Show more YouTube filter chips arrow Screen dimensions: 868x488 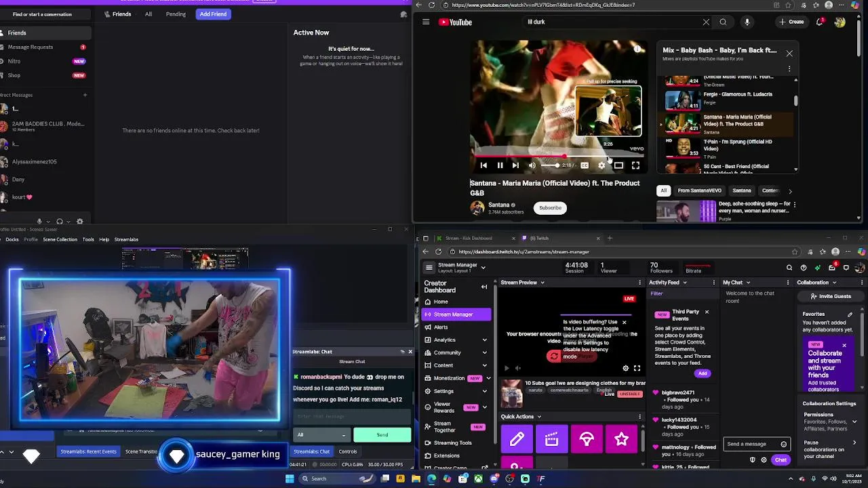[790, 191]
